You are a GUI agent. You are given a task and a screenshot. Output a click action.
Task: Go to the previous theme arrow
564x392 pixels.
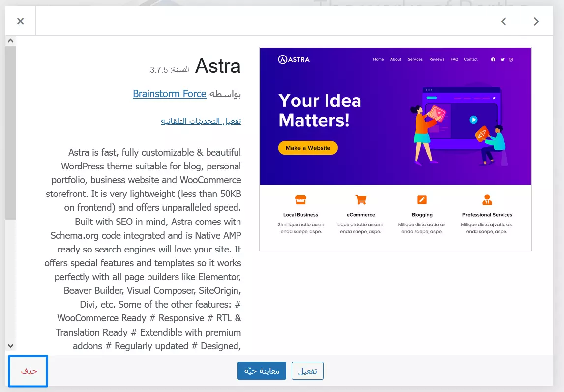(x=504, y=21)
